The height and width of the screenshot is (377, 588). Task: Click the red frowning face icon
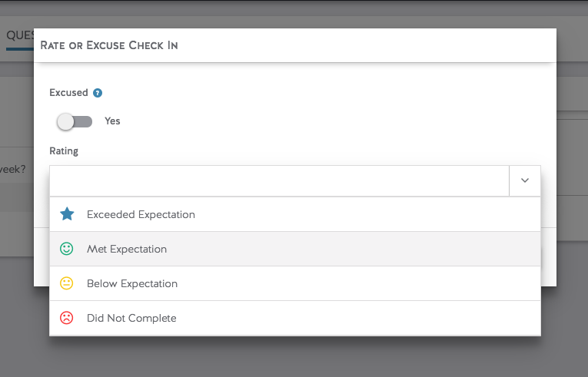[67, 318]
